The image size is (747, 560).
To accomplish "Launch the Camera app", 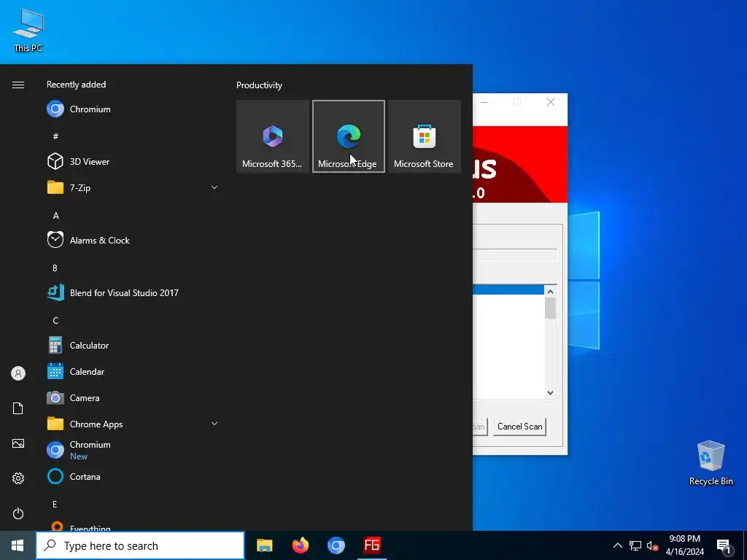I will point(133,397).
